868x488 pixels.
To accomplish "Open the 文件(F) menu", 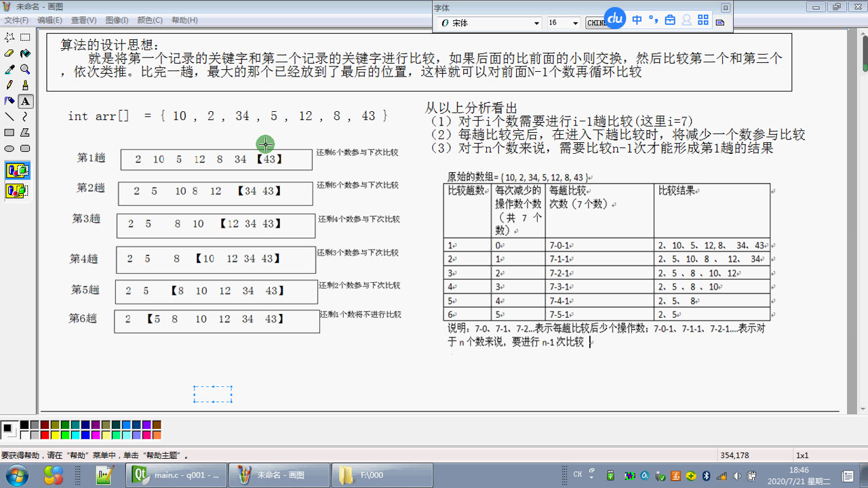I will coord(16,20).
